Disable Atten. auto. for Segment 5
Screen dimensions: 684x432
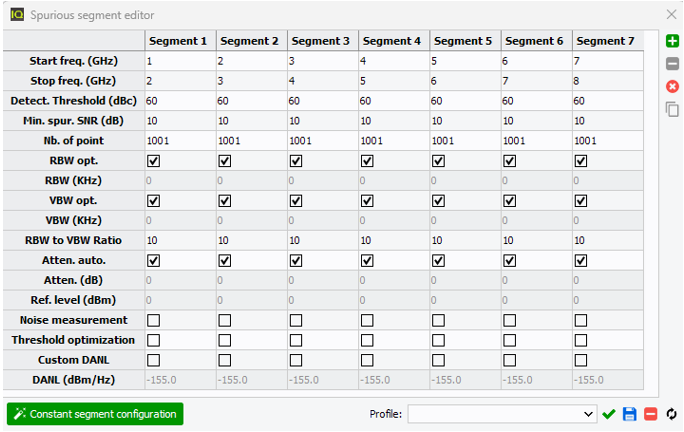pos(438,260)
